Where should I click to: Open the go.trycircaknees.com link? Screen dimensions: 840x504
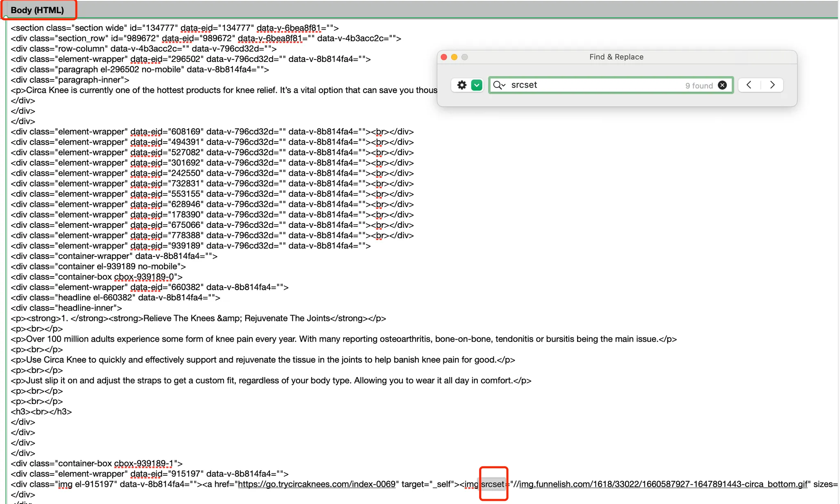tap(316, 484)
